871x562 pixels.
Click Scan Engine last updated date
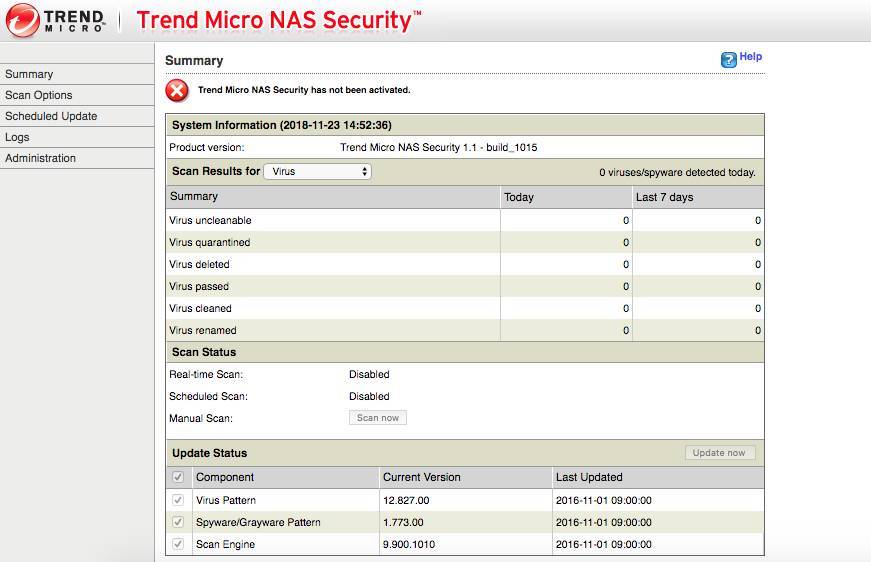click(604, 545)
